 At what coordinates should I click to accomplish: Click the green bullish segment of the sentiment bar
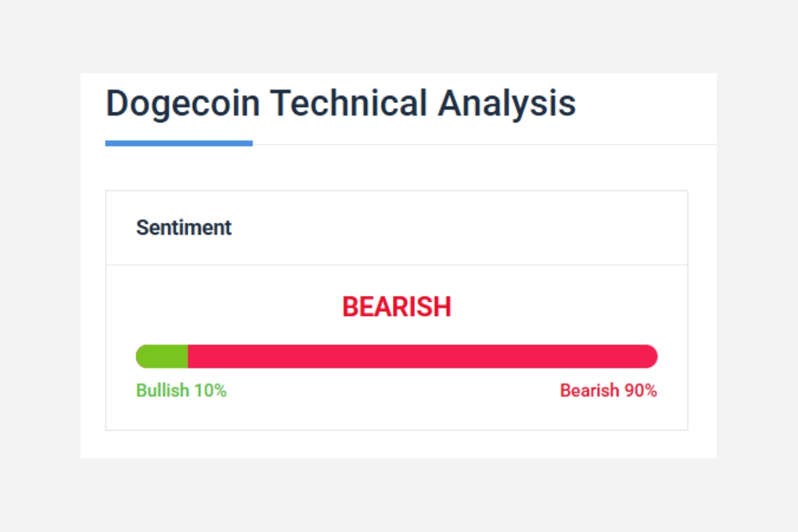(x=164, y=356)
